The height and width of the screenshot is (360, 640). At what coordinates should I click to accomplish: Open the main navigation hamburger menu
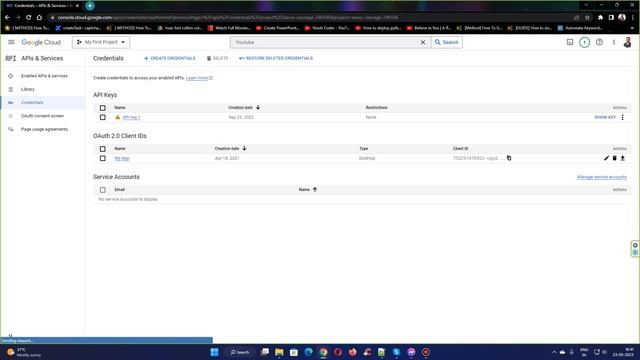tap(11, 42)
